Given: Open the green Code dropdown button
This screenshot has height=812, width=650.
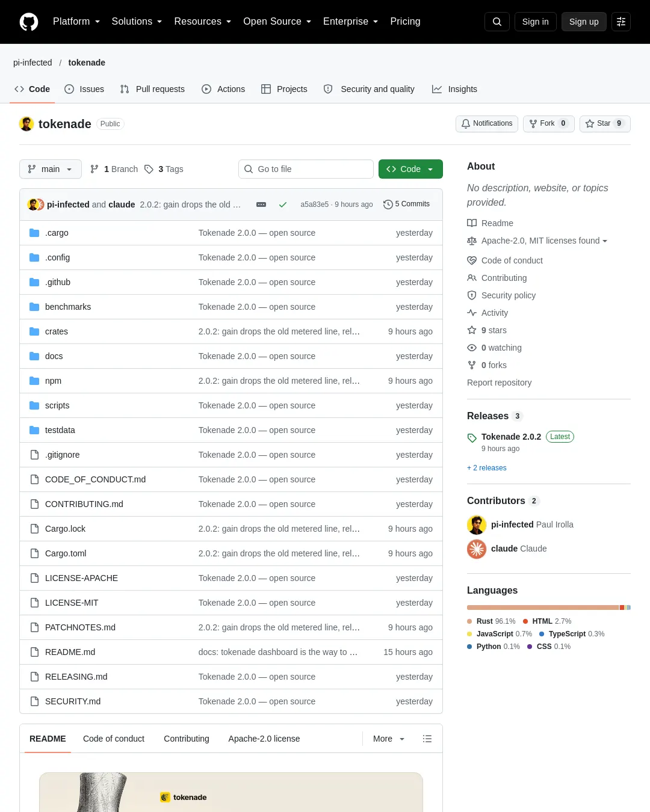Looking at the screenshot, I should (x=410, y=169).
